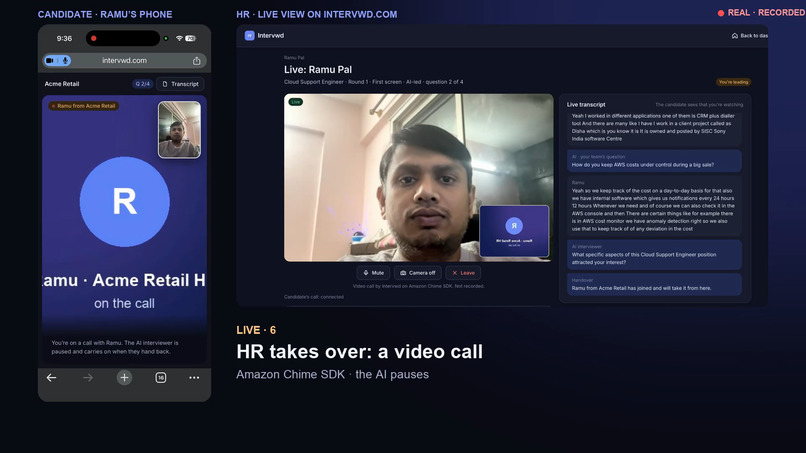Tap the large R avatar circle

click(124, 202)
